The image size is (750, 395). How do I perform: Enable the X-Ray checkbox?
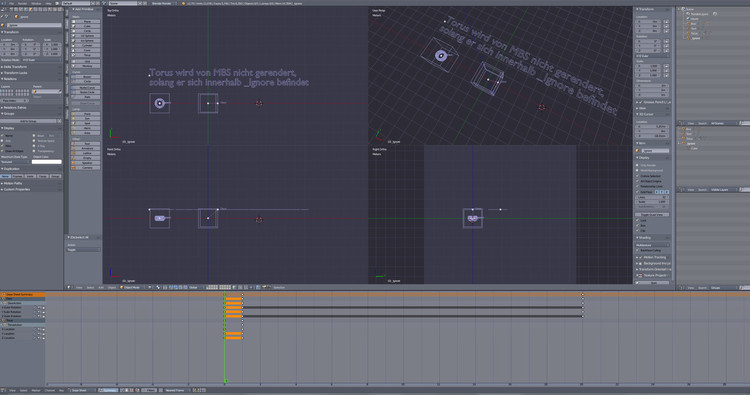34,146
